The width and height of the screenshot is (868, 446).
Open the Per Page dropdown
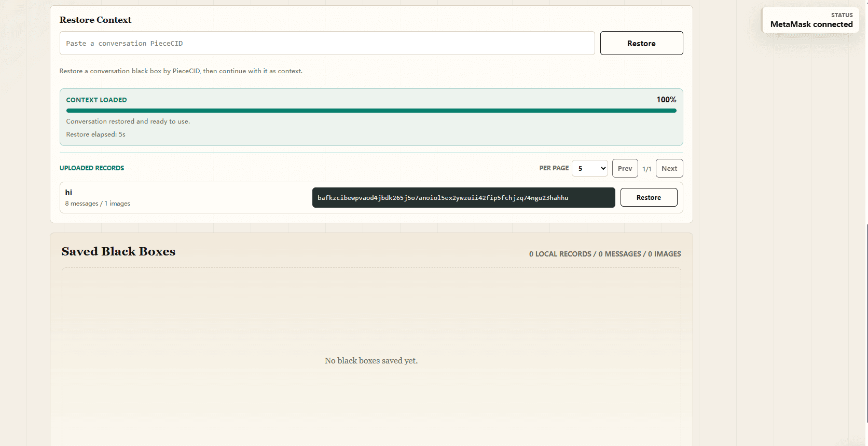point(589,168)
